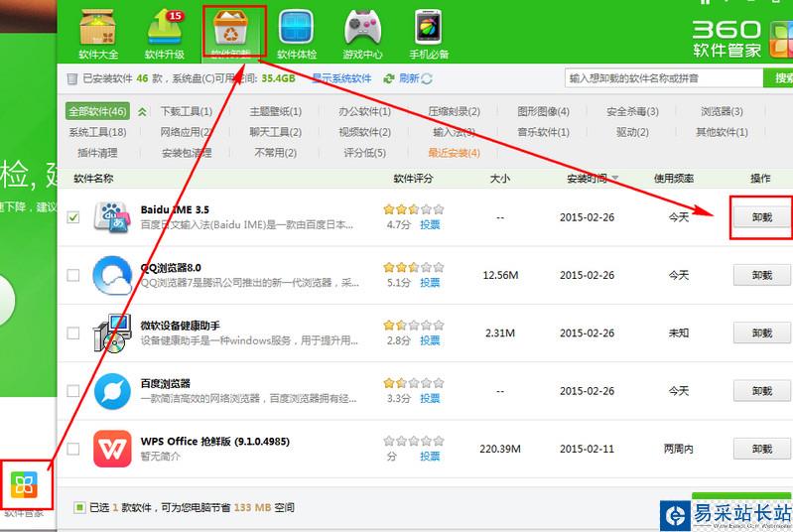
Task: Select 浏览器(3) category
Action: pyautogui.click(x=722, y=111)
